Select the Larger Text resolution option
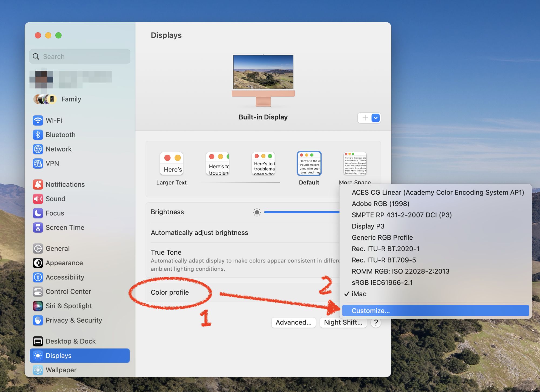540x392 pixels. click(171, 164)
